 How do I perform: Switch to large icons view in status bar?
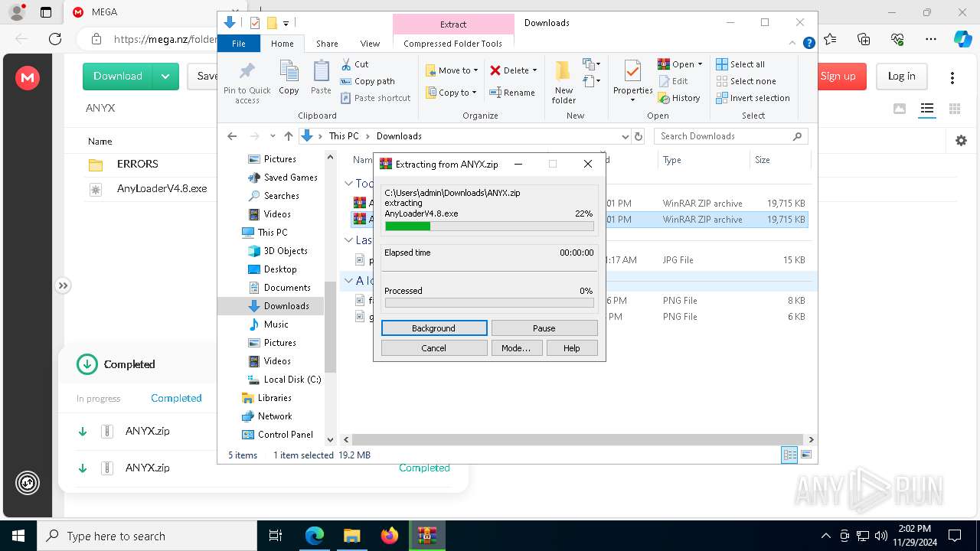point(805,455)
